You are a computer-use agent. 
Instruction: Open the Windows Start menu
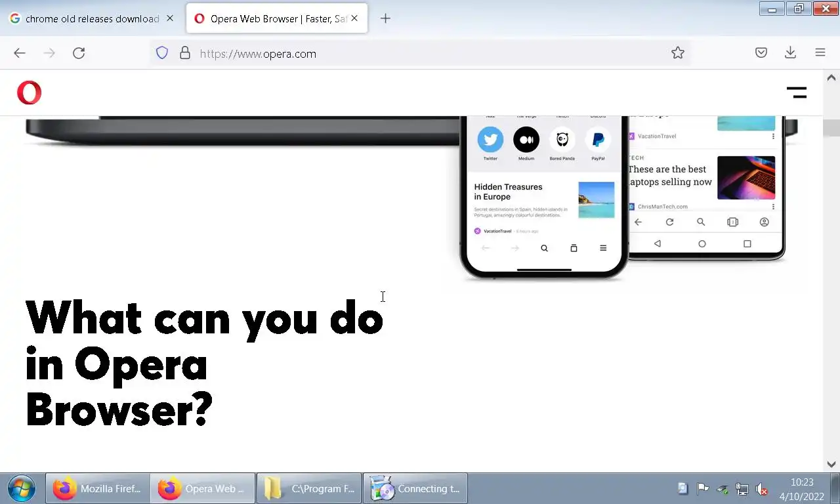(x=21, y=488)
